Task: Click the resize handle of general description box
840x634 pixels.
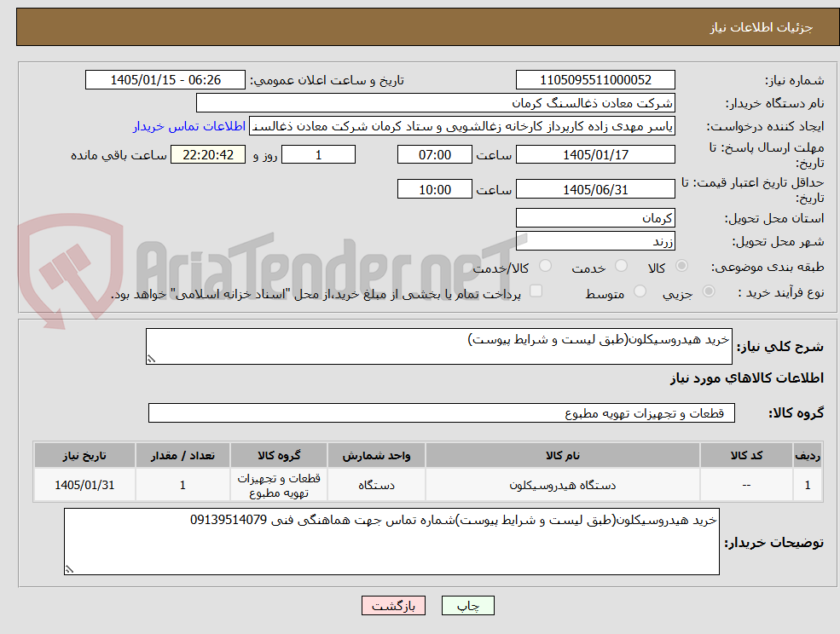Action: tap(151, 360)
